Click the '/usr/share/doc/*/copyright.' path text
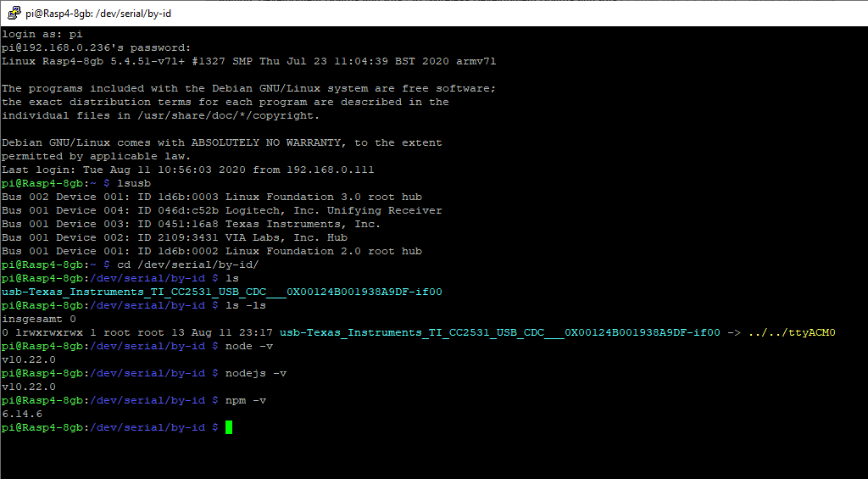This screenshot has width=868, height=479. pos(229,116)
